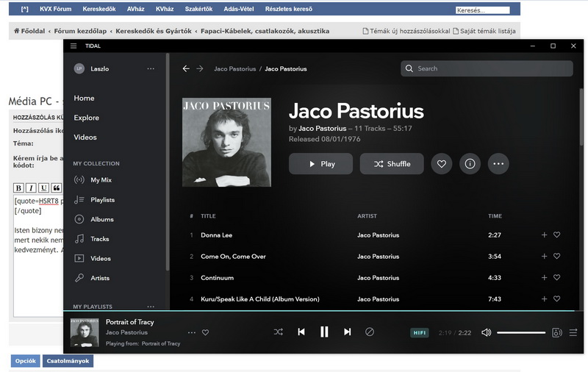Click the TIDAL sidebar scrollbar

168,162
